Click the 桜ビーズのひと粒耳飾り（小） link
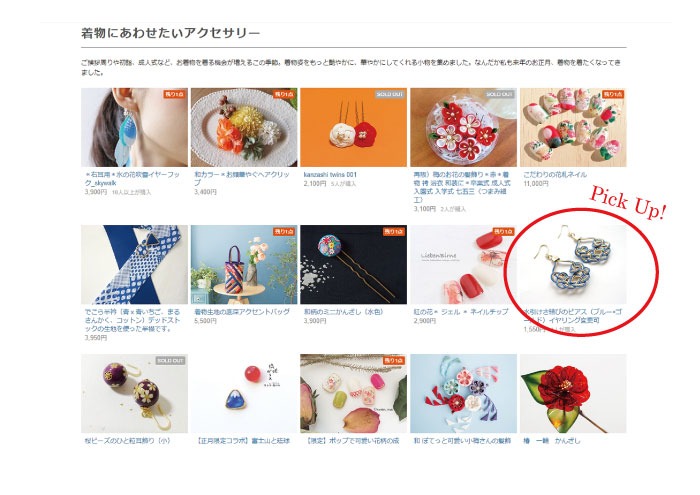Viewport: 700px width, 495px height. pos(128,441)
